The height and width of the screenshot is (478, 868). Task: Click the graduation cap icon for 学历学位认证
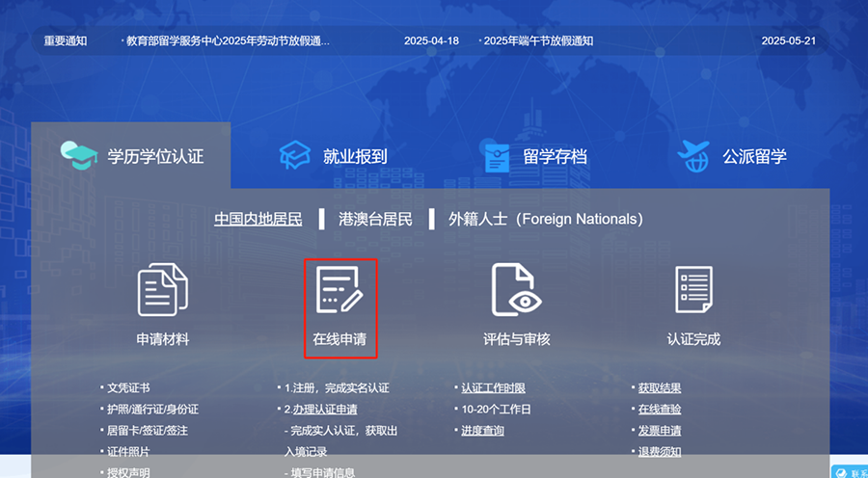coord(79,155)
